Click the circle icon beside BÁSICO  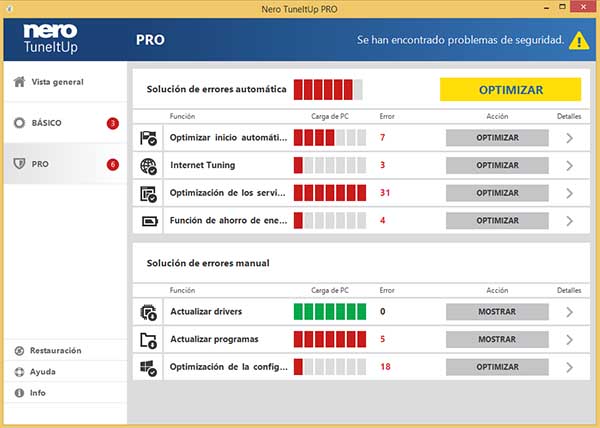click(19, 123)
